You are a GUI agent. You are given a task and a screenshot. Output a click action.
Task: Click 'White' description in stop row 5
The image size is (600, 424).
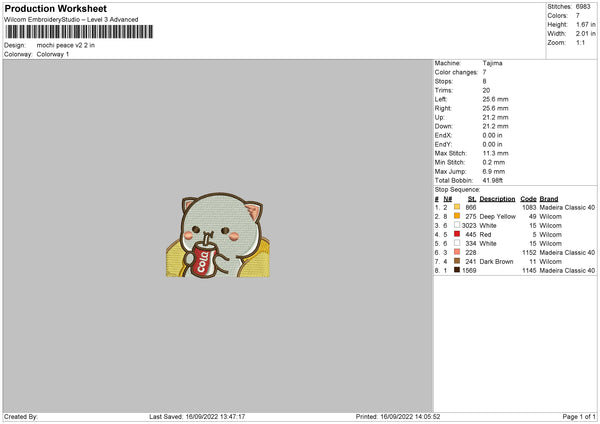488,244
